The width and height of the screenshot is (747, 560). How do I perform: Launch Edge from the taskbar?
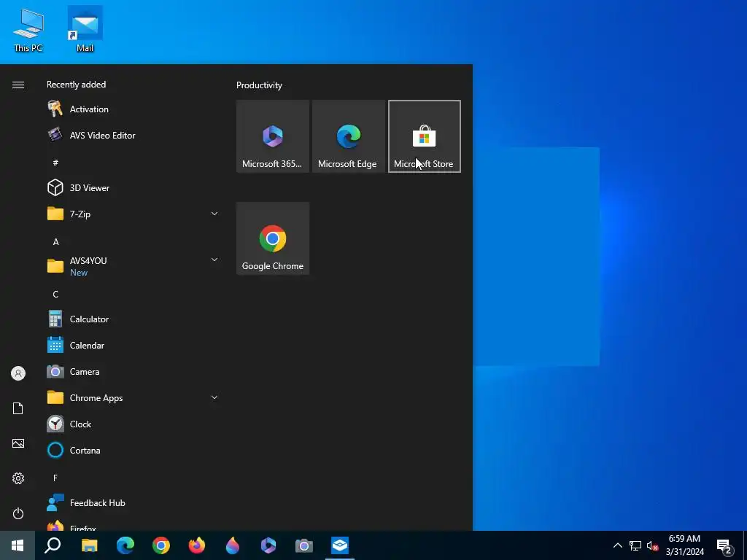125,545
